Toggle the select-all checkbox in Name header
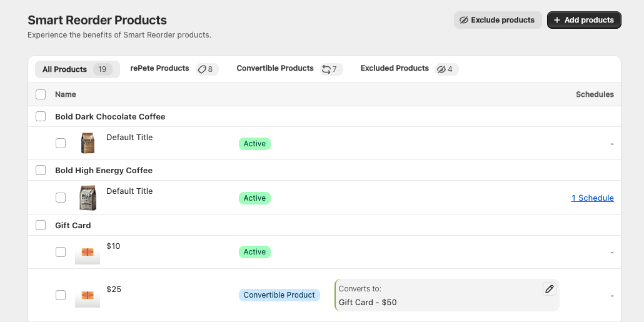This screenshot has width=644, height=322. tap(41, 94)
